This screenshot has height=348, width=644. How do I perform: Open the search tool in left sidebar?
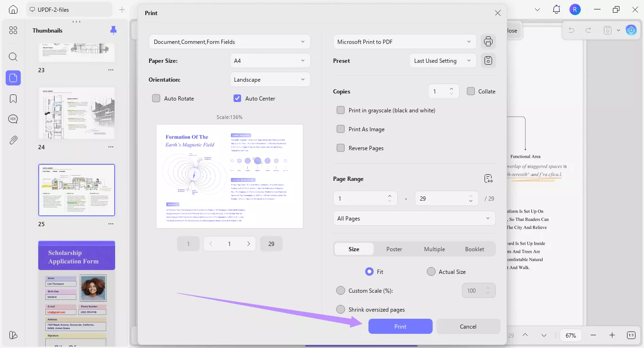pos(13,57)
